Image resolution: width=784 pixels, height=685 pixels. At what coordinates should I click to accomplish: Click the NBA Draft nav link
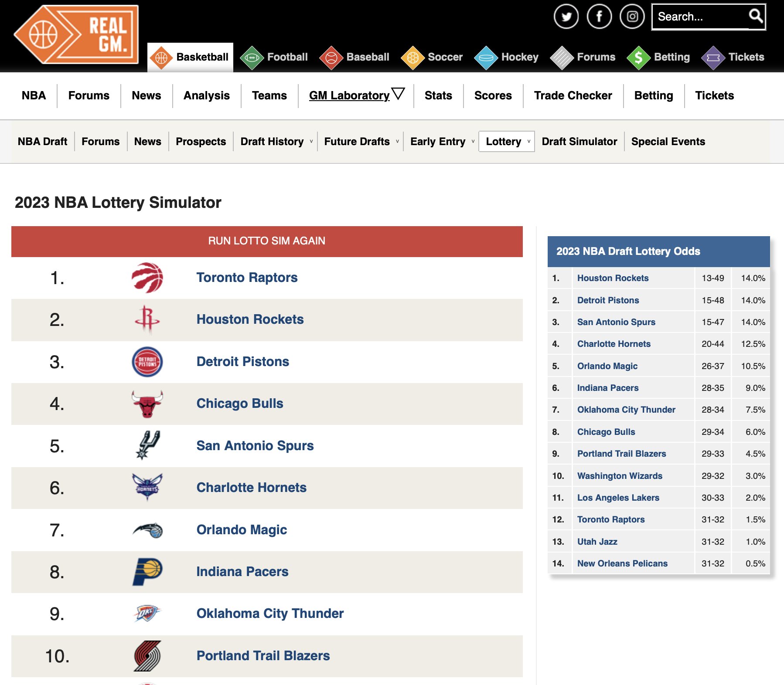(x=43, y=142)
